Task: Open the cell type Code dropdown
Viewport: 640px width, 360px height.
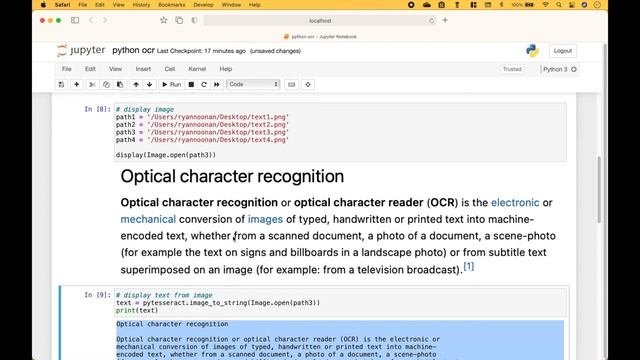Action: (x=253, y=84)
